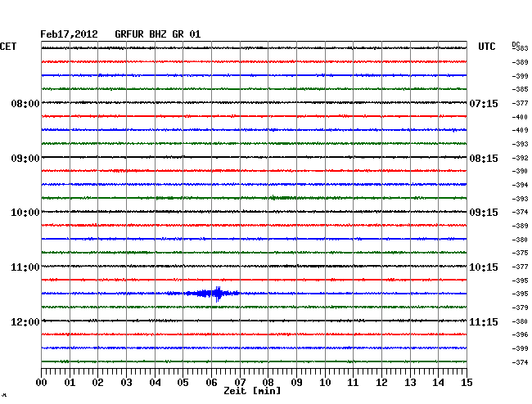Select the 08:00 CET time label
This screenshot has width=532, height=404.
[25, 103]
